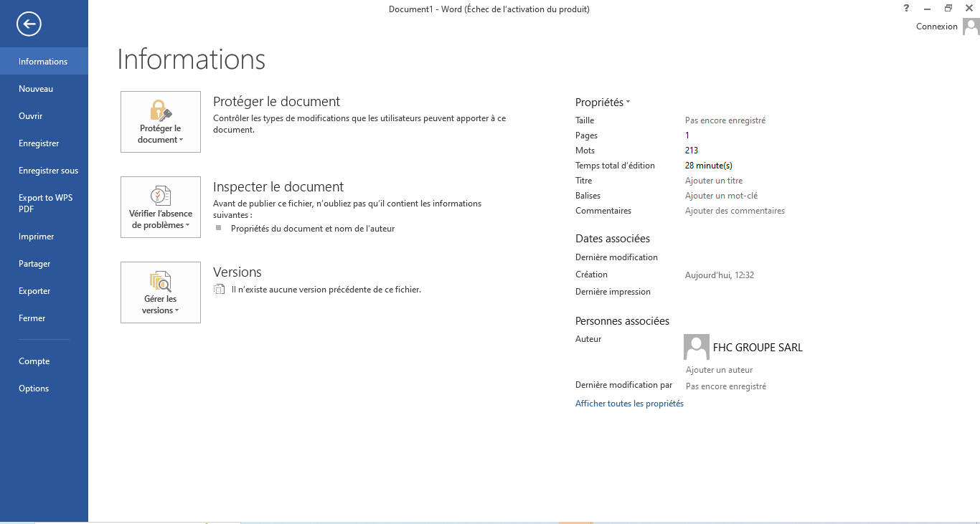980x524 pixels.
Task: Click the Temps total d'édition label
Action: pos(615,166)
